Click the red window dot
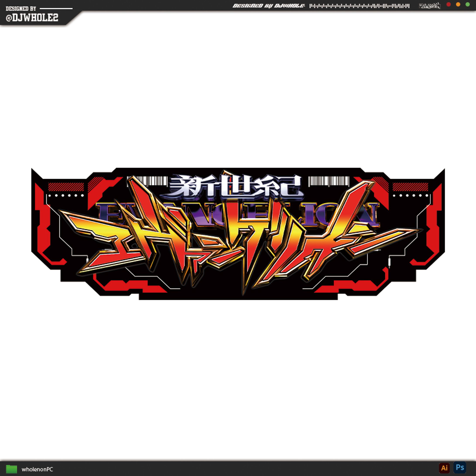This screenshot has height=476, width=476. 448,4
